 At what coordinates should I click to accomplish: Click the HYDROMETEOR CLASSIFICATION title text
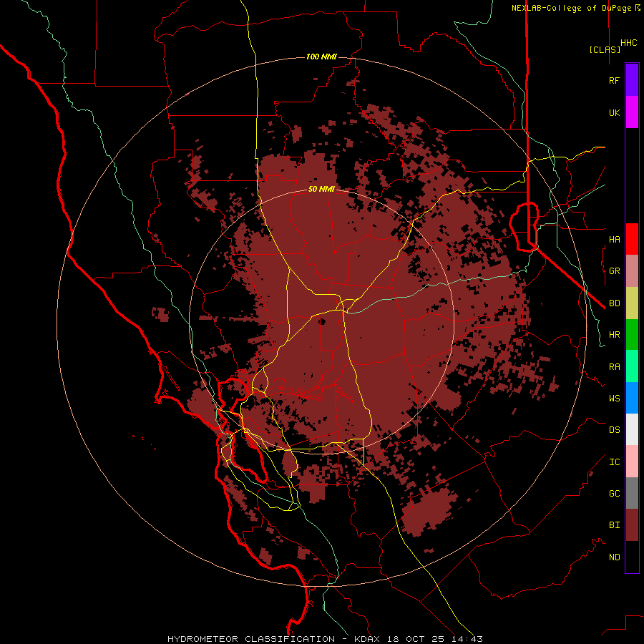click(x=251, y=639)
